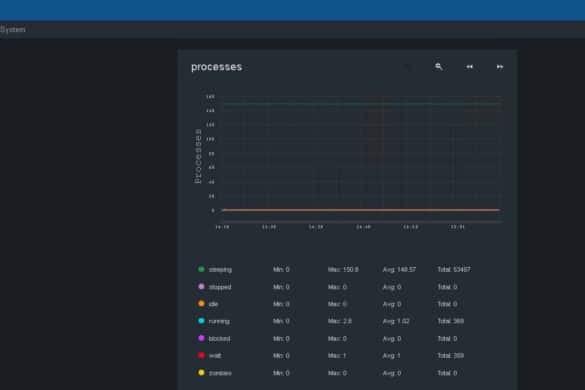Click the Max value in the running row

340,321
